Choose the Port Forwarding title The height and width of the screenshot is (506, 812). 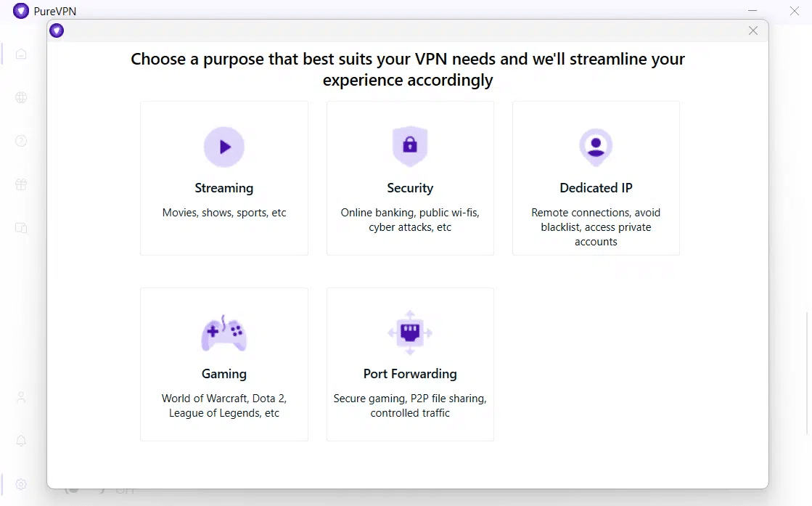(x=410, y=374)
